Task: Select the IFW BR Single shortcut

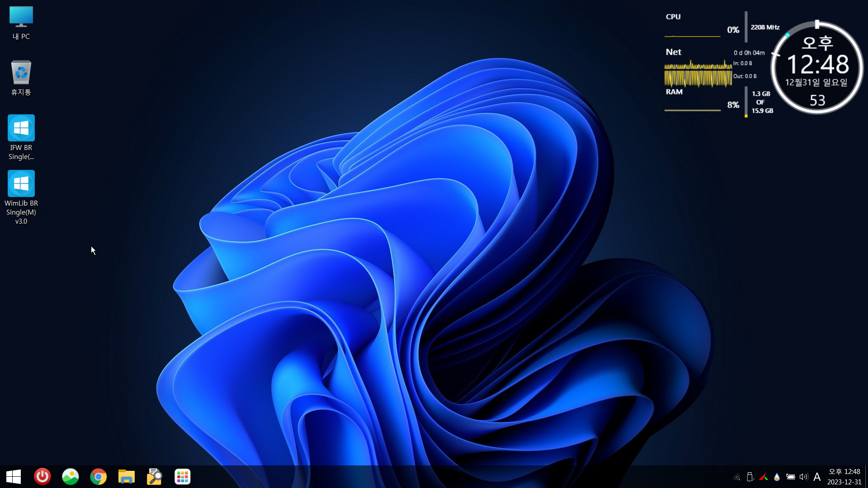Action: 21,137
